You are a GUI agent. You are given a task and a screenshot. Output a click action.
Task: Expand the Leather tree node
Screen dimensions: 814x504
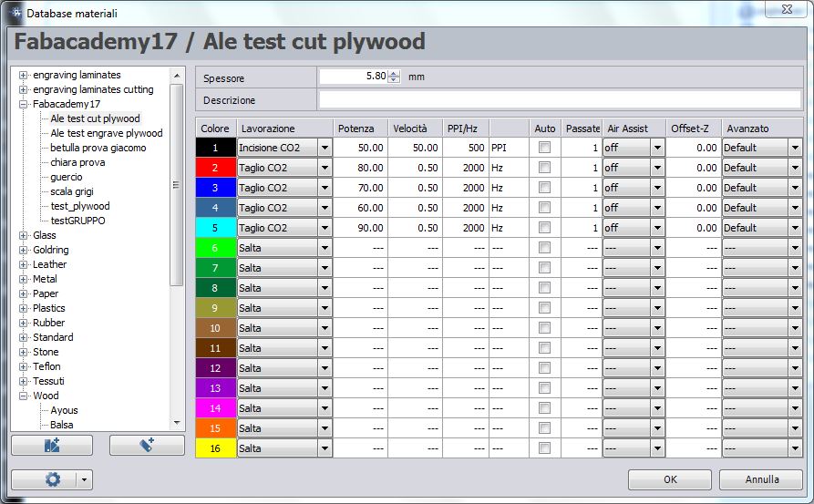point(23,264)
